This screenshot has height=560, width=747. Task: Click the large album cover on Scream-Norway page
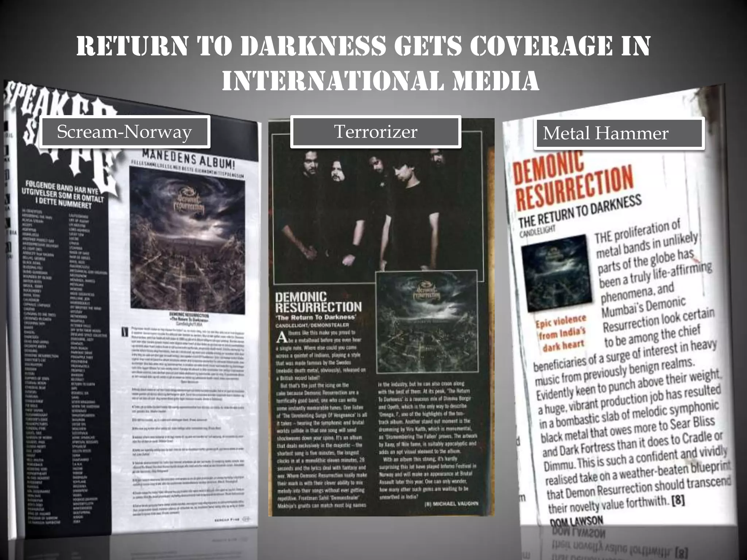pos(187,241)
